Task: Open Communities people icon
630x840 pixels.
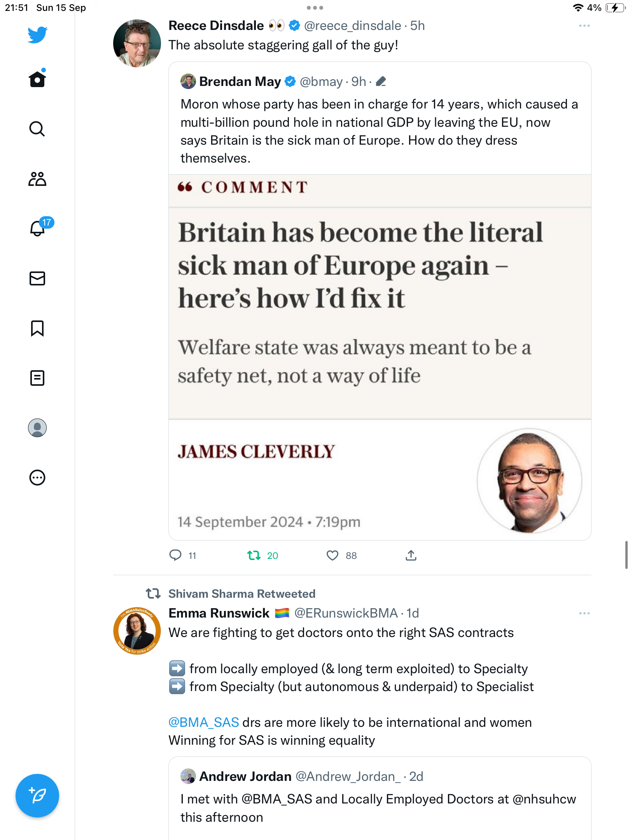Action: click(x=37, y=179)
